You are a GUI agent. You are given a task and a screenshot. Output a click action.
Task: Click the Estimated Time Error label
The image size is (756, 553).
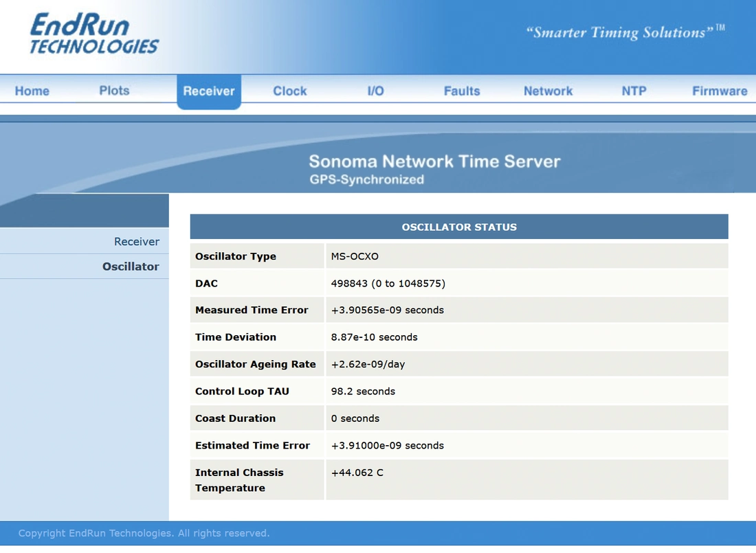pyautogui.click(x=252, y=445)
